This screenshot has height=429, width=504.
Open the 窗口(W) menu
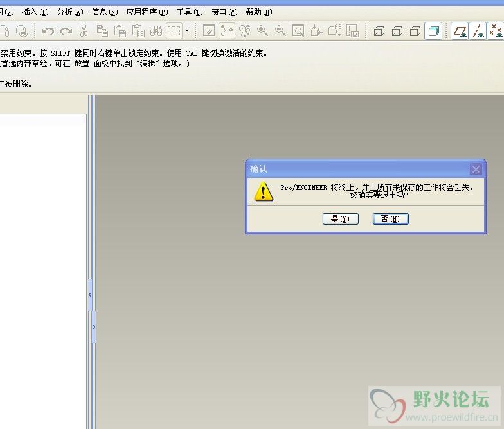click(224, 12)
